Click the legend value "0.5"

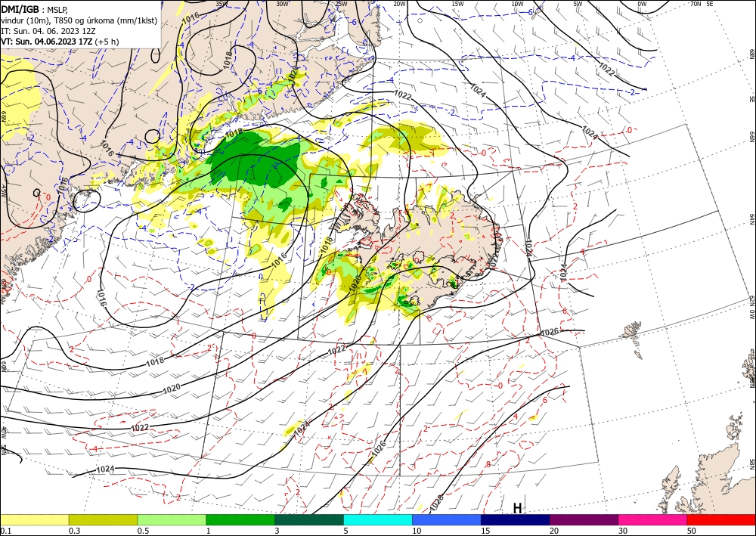(143, 531)
